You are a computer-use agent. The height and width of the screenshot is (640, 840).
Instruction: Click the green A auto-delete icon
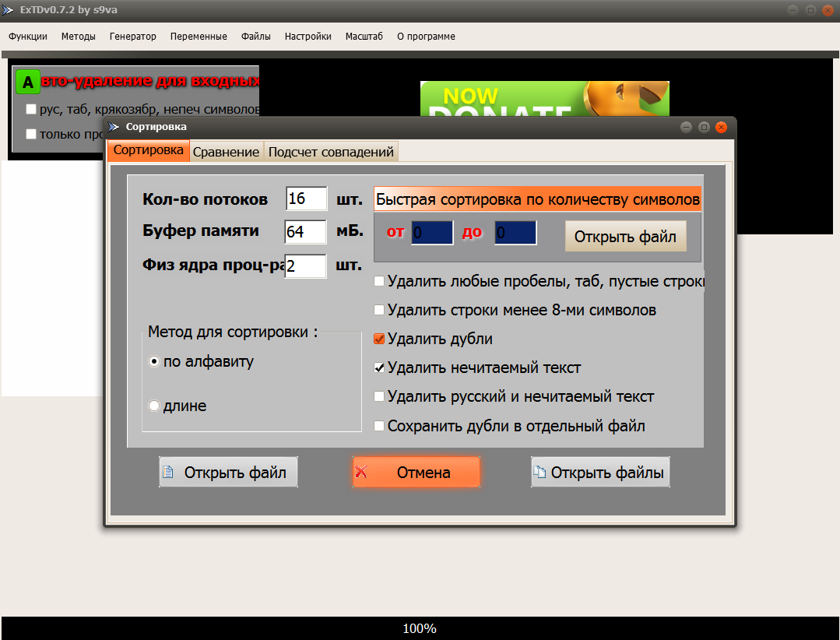[28, 82]
